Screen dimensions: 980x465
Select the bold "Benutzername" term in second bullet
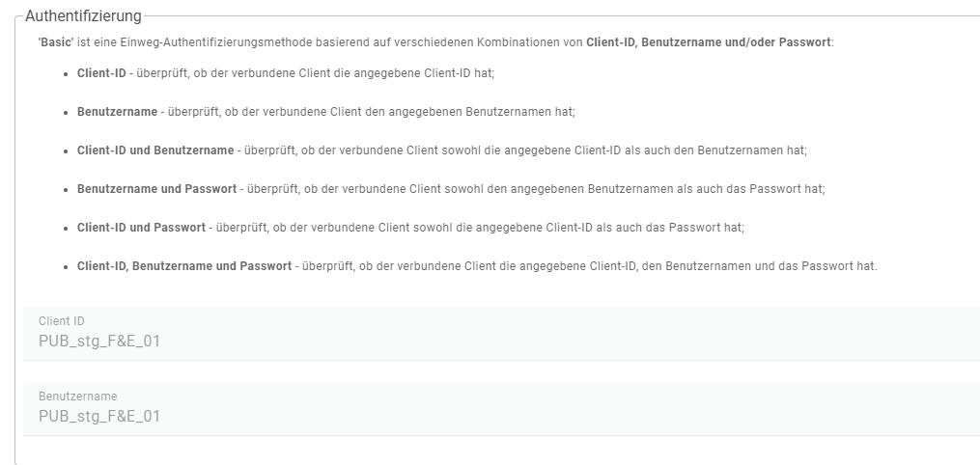pyautogui.click(x=117, y=112)
